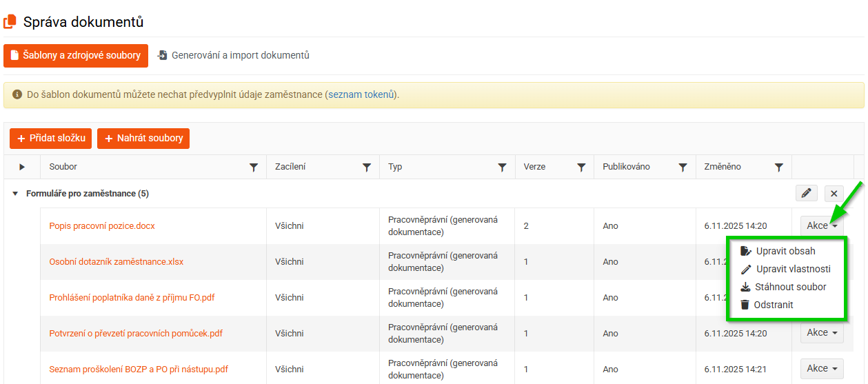Open Akce dropdown for Seznam proškolení BOZP
The height and width of the screenshot is (384, 868).
(x=822, y=369)
